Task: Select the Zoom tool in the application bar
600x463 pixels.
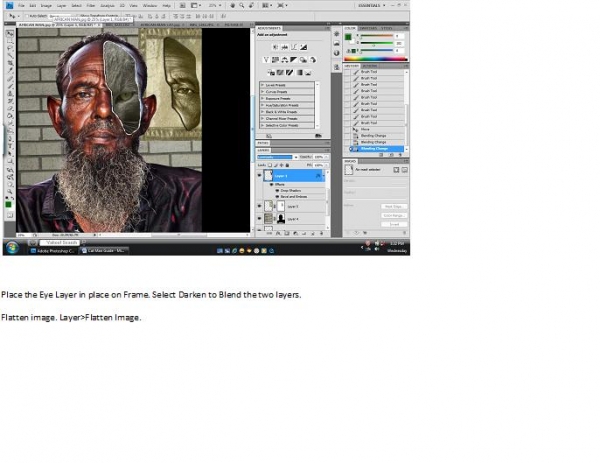Action: click(x=242, y=5)
